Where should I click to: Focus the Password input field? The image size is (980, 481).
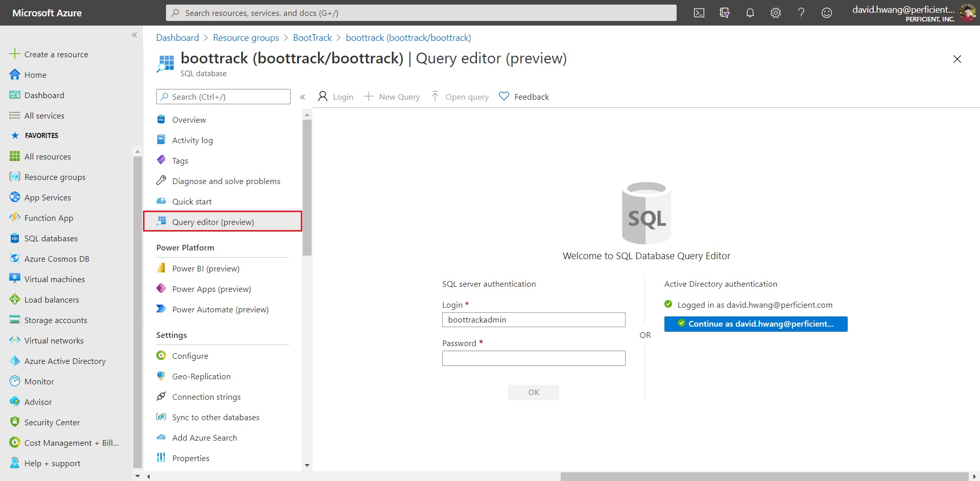coord(534,358)
